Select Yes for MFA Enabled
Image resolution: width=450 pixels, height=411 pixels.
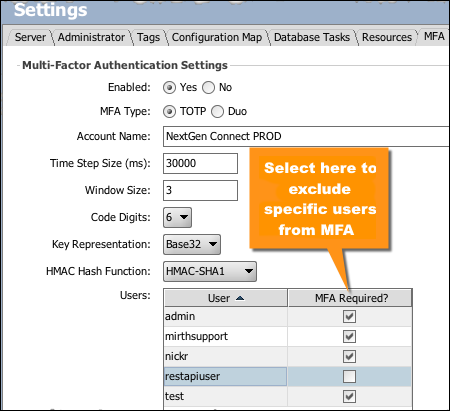click(x=169, y=88)
